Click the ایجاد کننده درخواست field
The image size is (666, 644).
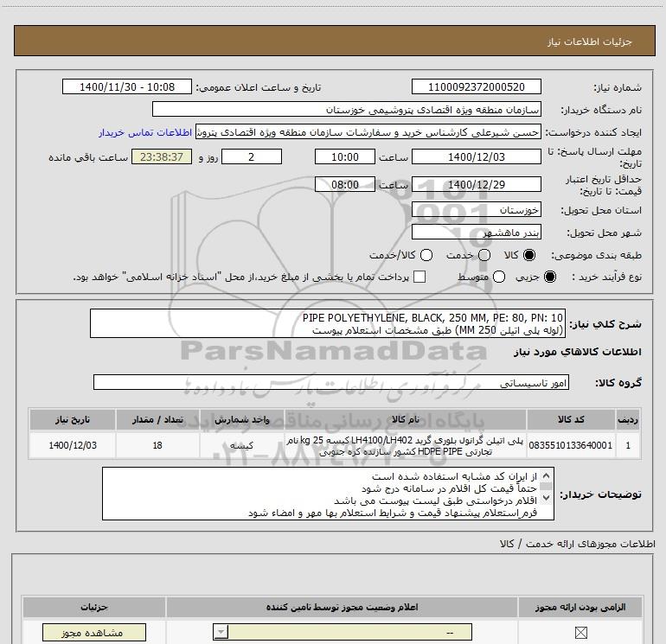368,132
